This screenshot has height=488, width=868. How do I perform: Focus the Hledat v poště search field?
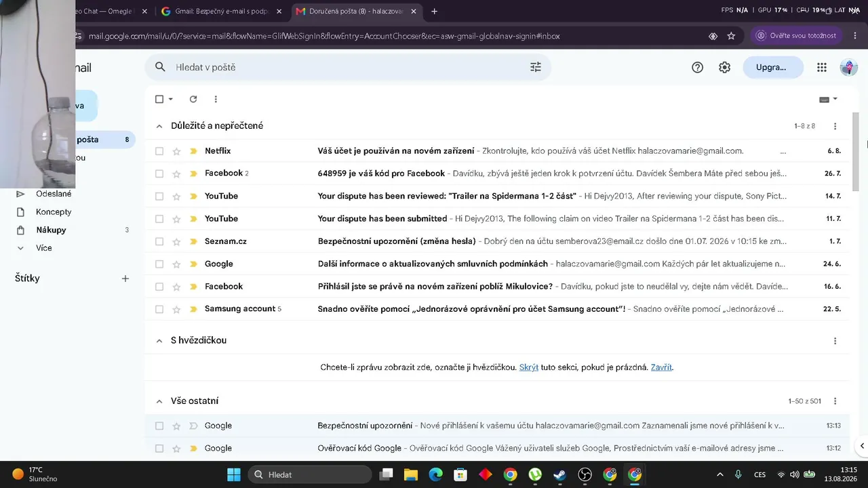click(x=348, y=67)
